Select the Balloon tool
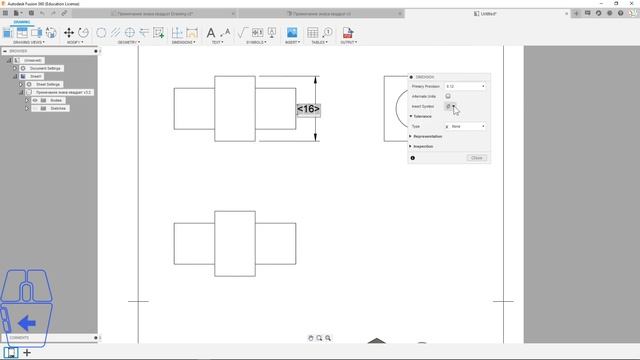The image size is (640, 360). tap(327, 33)
